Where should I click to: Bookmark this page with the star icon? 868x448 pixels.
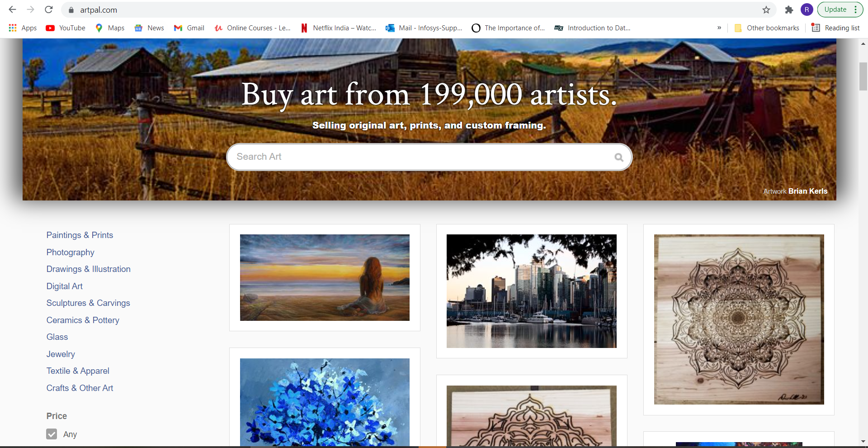point(766,10)
